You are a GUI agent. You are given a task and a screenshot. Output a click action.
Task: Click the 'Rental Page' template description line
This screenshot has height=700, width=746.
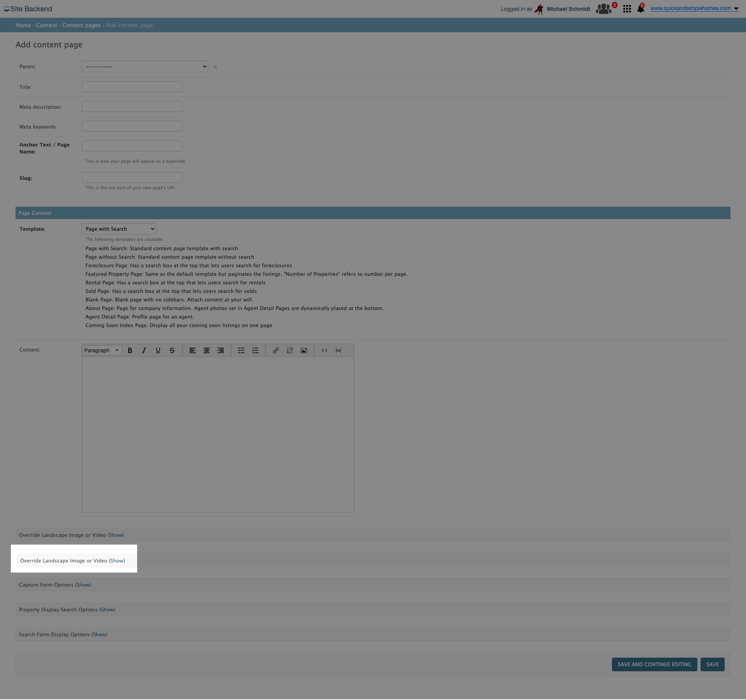(x=175, y=283)
